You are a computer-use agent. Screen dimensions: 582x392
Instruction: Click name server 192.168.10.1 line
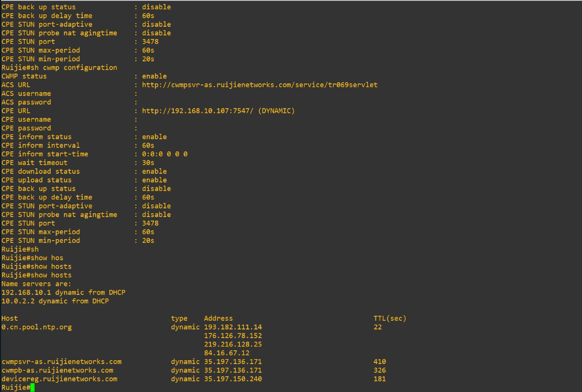coord(63,292)
